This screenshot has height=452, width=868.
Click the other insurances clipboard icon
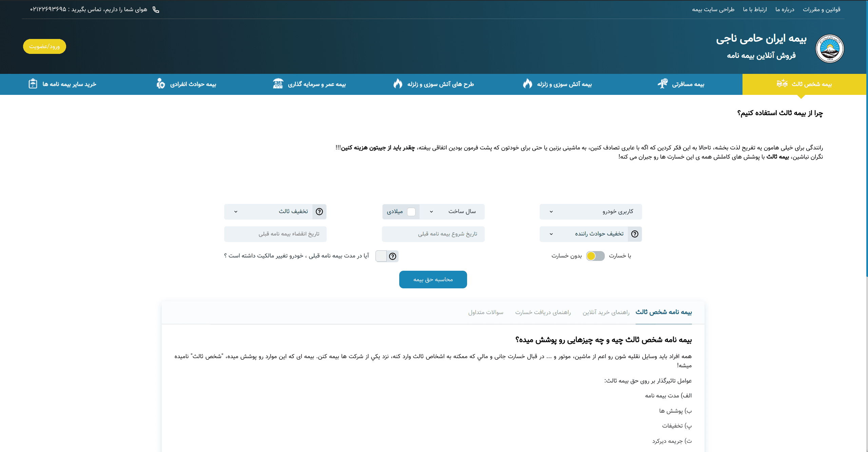33,83
